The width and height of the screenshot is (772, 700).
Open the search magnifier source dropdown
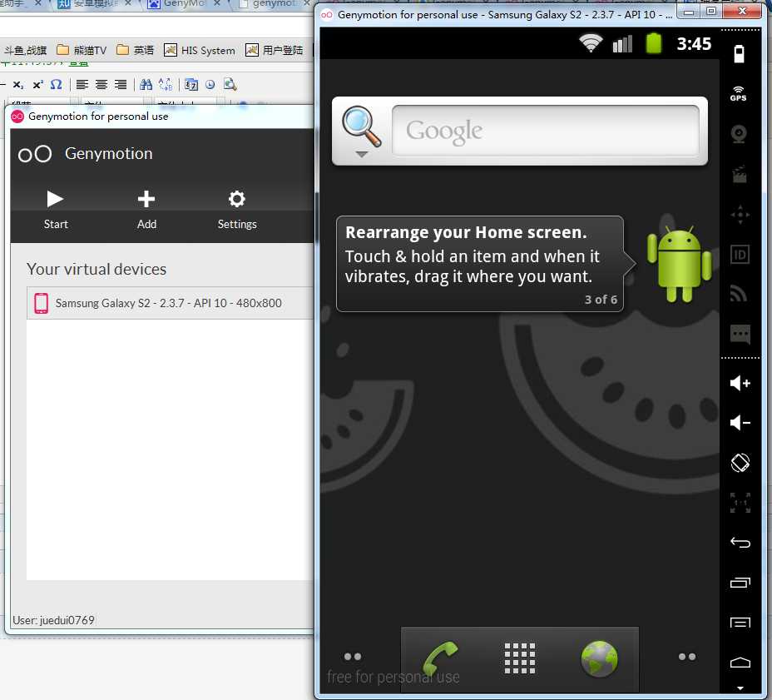pyautogui.click(x=362, y=131)
